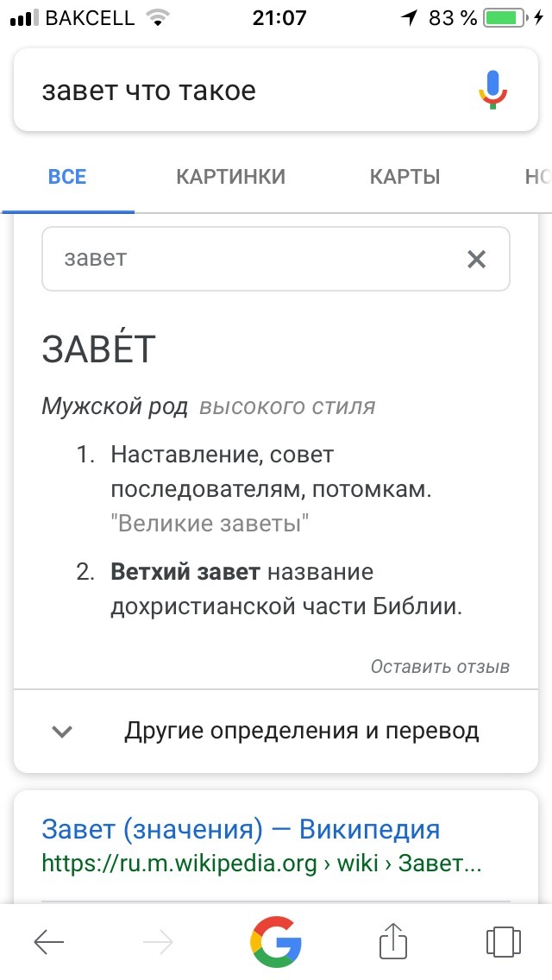Tap the chevron beside Другие определения
The height and width of the screenshot is (980, 552).
coord(62,732)
